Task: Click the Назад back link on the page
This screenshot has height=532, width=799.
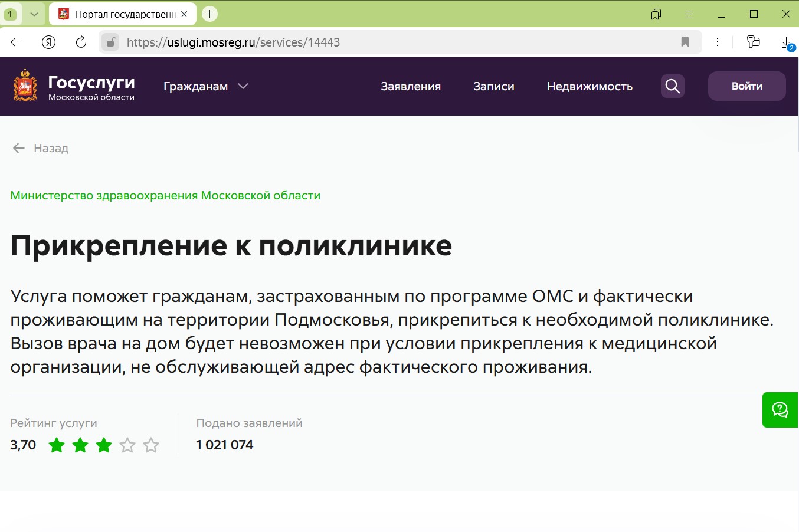Action: pyautogui.click(x=40, y=148)
